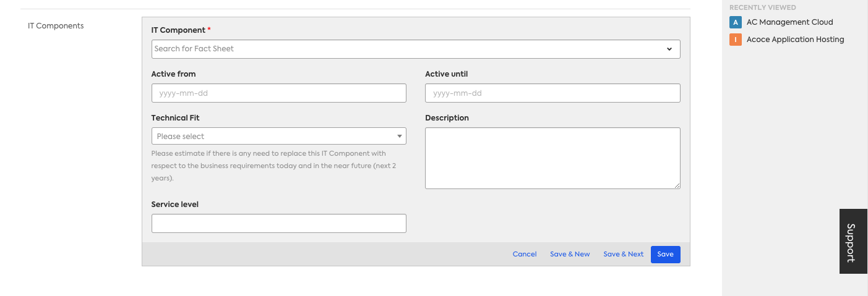Click the IT Components section label
This screenshot has width=868, height=296.
point(56,26)
